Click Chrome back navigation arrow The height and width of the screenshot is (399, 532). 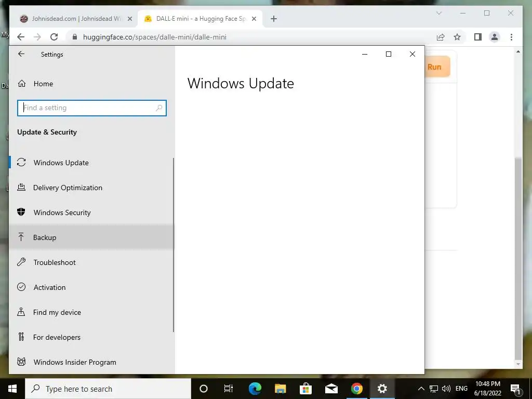(21, 37)
